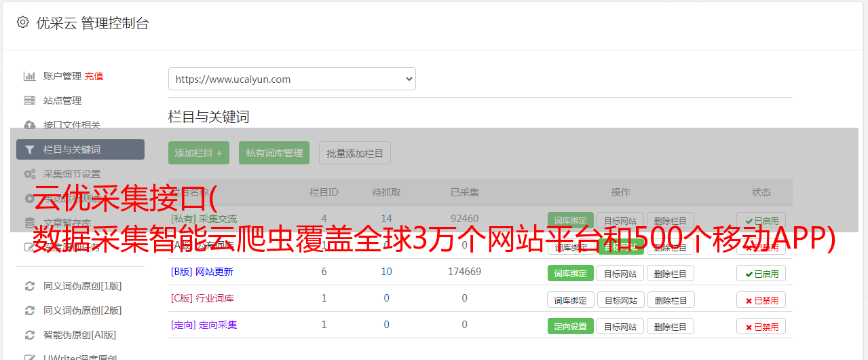Toggle the 已禁用 status of [定向] 定向采集
The width and height of the screenshot is (868, 360).
point(761,326)
